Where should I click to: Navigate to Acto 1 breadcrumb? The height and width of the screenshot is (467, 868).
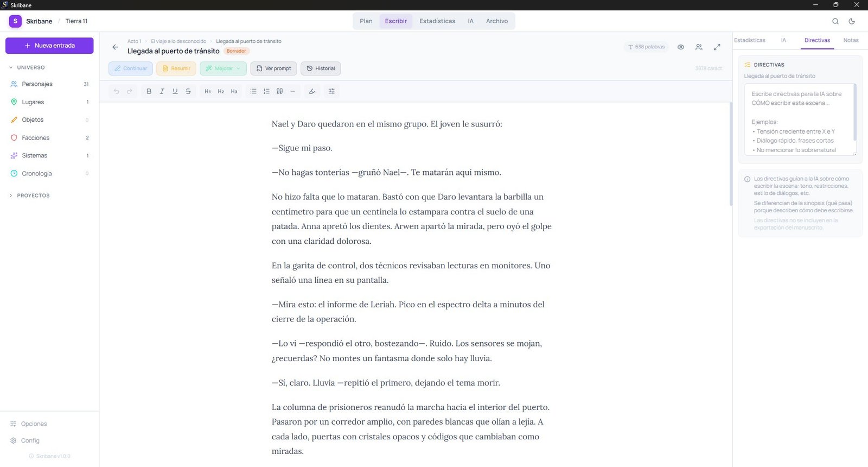(x=134, y=41)
